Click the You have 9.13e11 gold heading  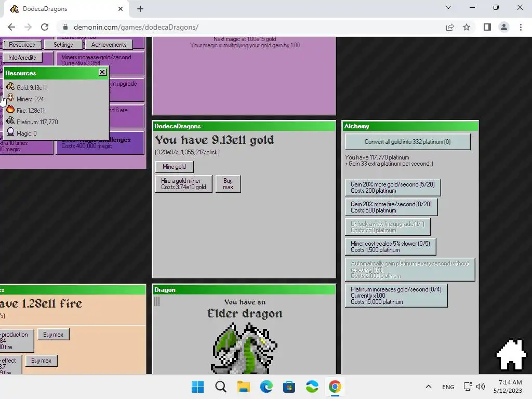point(215,140)
